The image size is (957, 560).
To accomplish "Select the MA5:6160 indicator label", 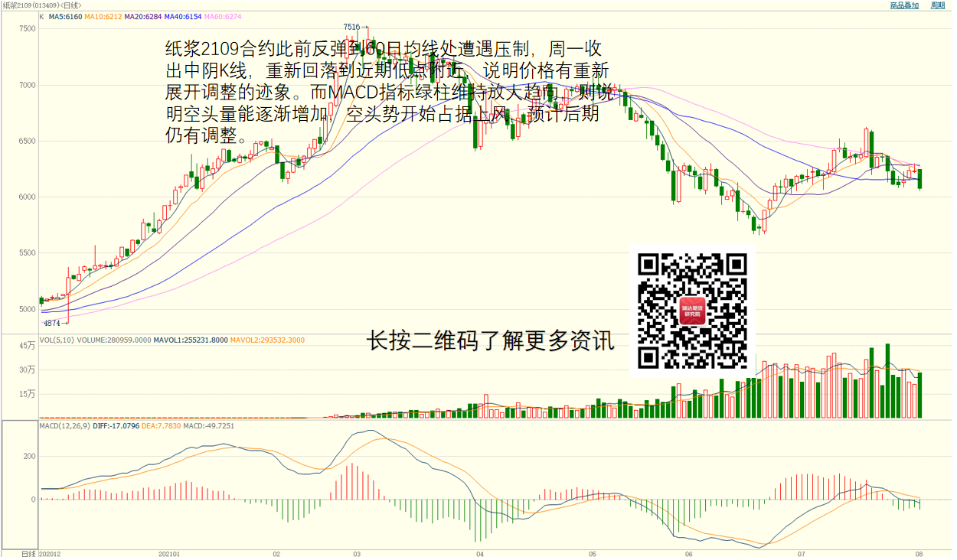I will [65, 16].
